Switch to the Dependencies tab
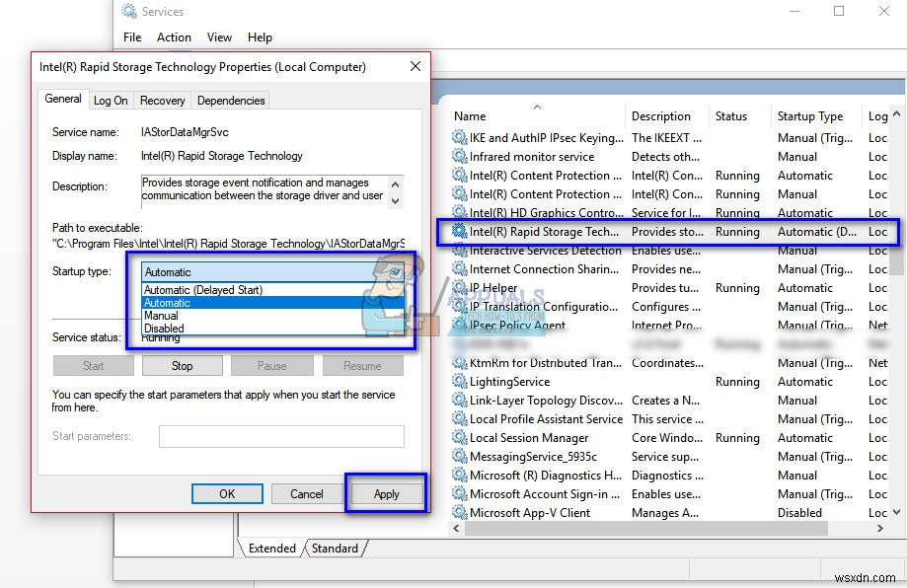907x588 pixels. pyautogui.click(x=231, y=101)
